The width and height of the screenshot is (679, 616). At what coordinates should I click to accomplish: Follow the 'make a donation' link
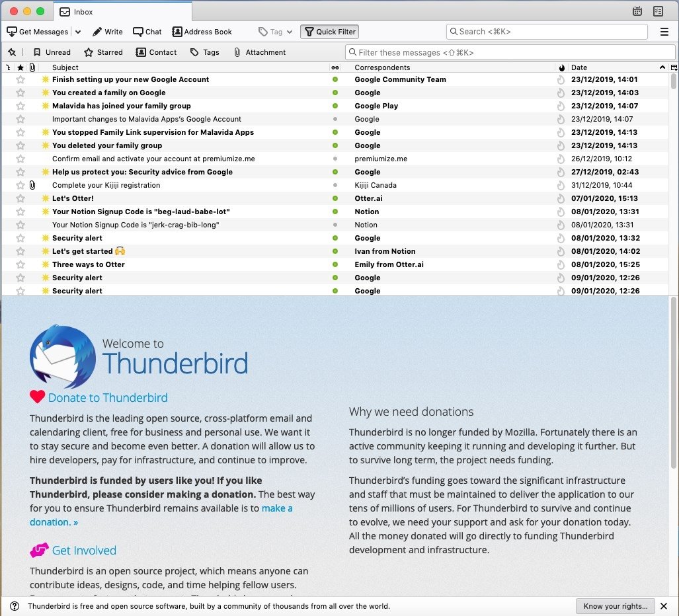(x=161, y=515)
